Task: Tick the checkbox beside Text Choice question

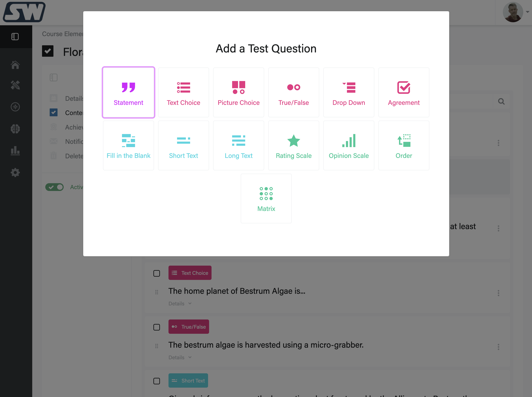Action: (157, 273)
